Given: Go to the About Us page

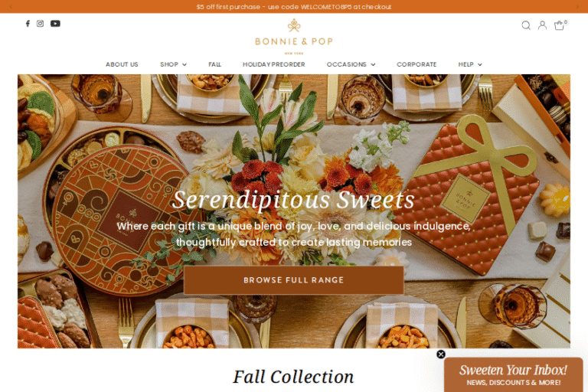Looking at the screenshot, I should point(122,64).
